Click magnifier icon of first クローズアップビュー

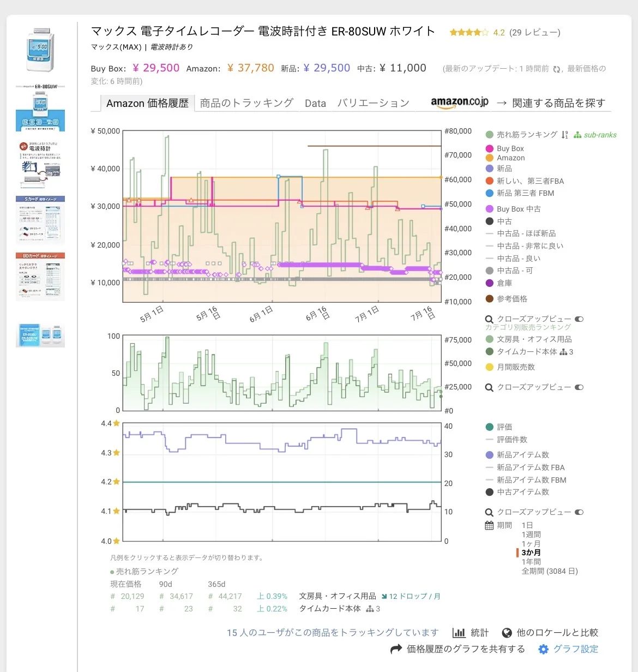489,319
